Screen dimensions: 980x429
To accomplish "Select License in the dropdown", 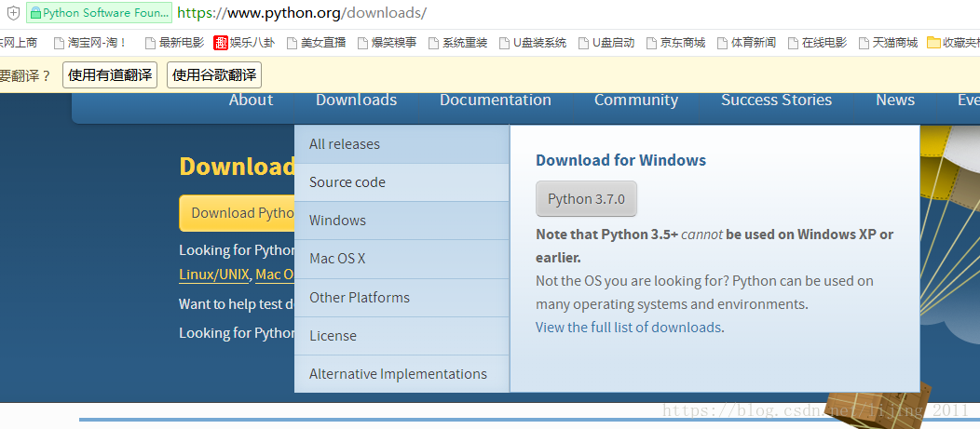I will click(x=402, y=336).
